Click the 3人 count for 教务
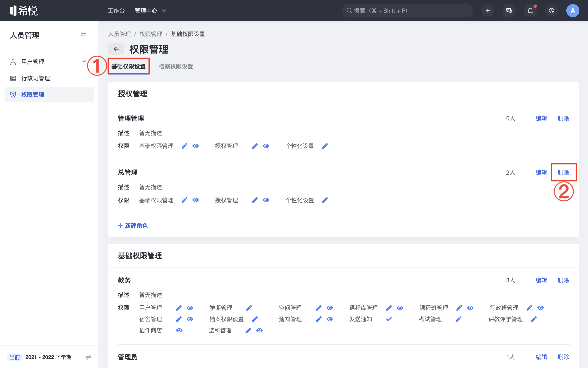Viewport: 588px width, 368px height. point(510,280)
